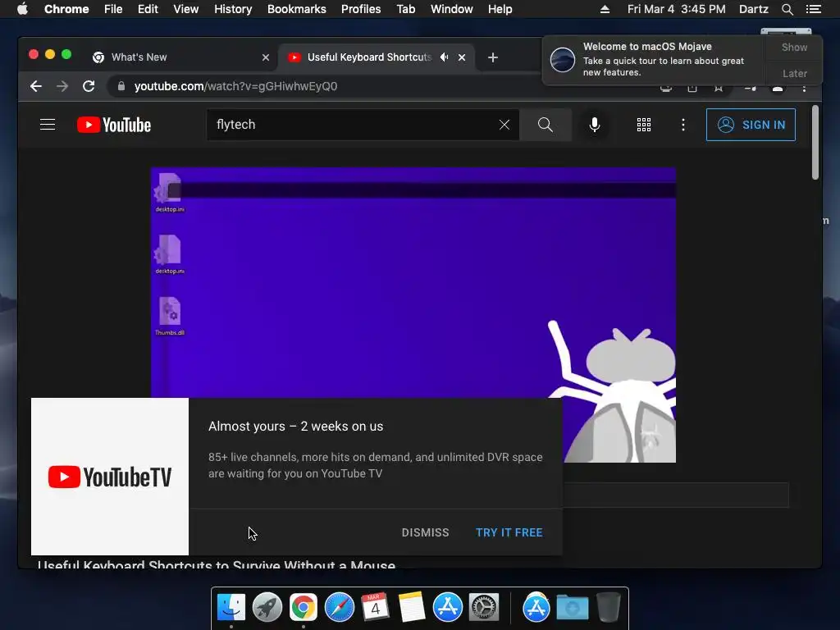The image size is (840, 630).
Task: Open the Apple menu
Action: coord(22,9)
